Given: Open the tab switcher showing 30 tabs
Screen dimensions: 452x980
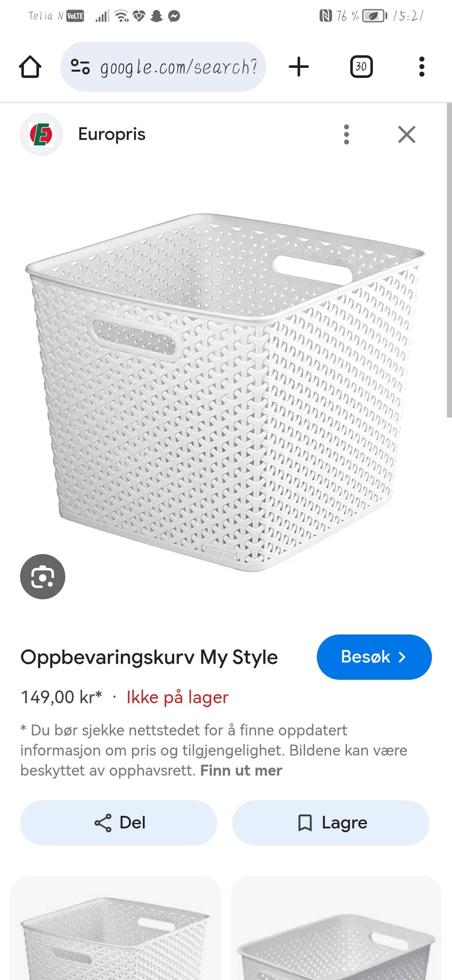Looking at the screenshot, I should [361, 66].
